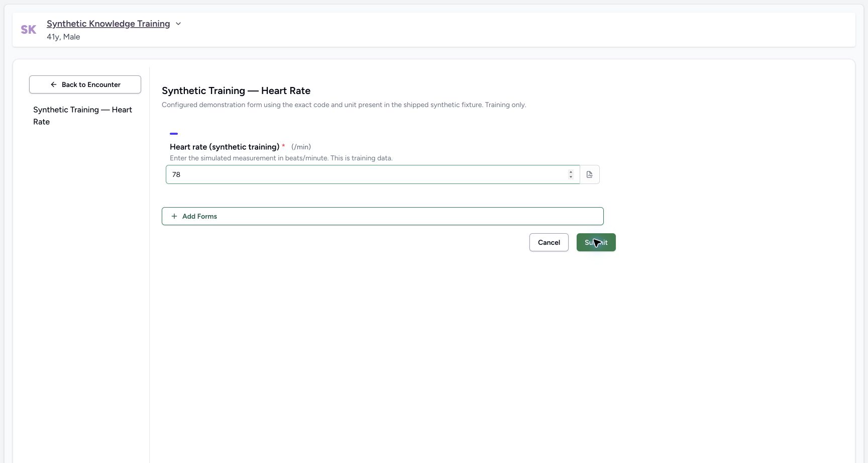Decrement heart rate using spinner down arrow

(571, 177)
